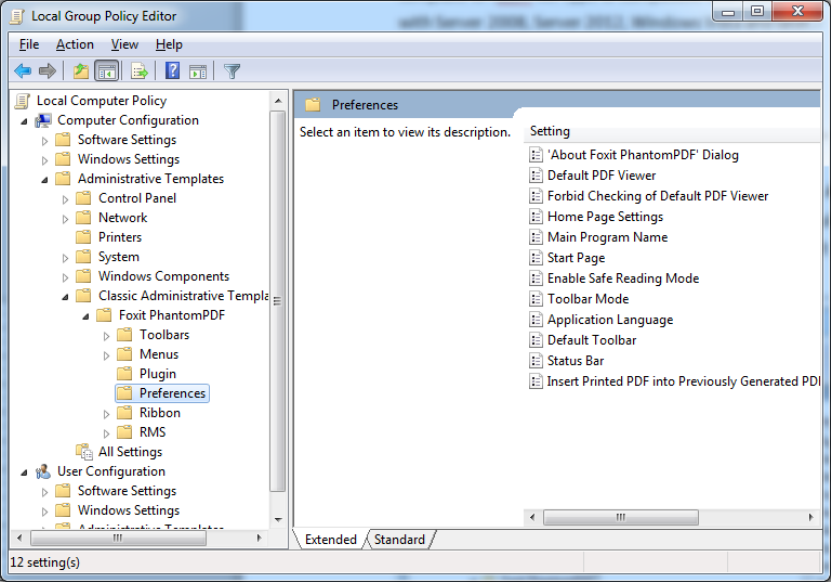Open the Action menu
Screen dimensions: 831x582
(x=75, y=45)
